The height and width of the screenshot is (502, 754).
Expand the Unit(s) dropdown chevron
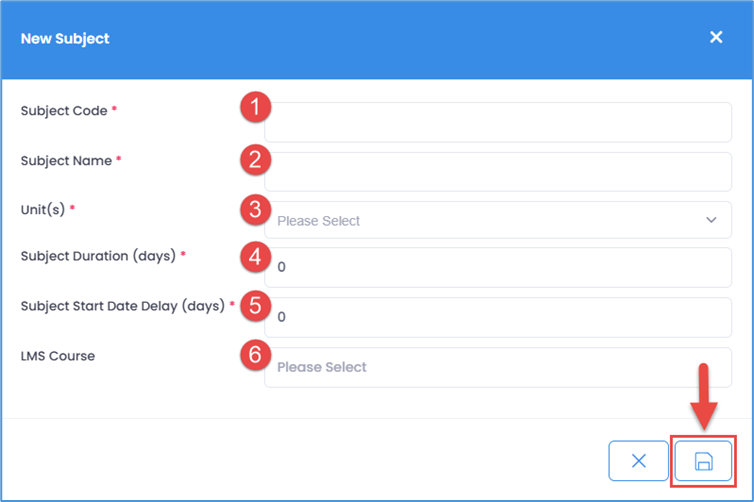[x=711, y=220]
